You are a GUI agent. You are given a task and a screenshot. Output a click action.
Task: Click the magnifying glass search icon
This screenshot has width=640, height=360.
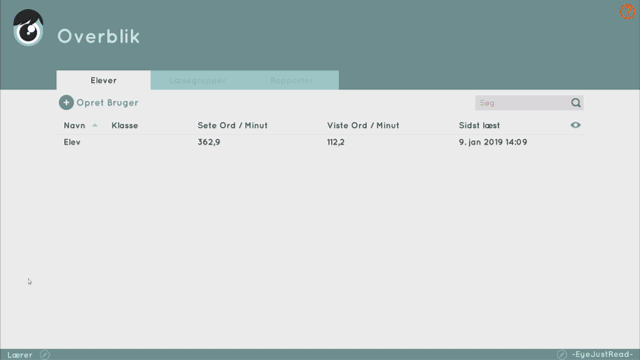576,103
